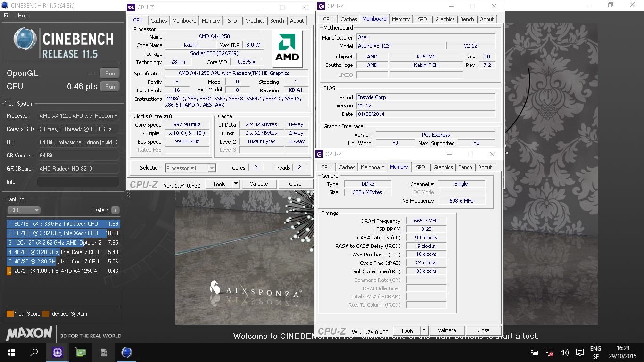
Task: Open SPD tab in Memory window
Action: pyautogui.click(x=421, y=167)
